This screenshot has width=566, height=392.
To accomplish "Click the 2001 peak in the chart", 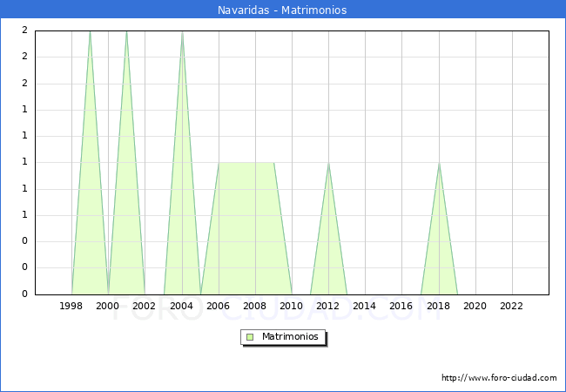I will [x=126, y=31].
